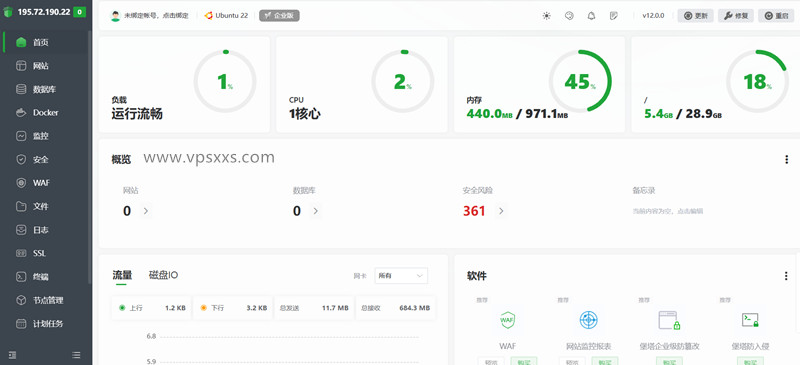The height and width of the screenshot is (365, 800).
Task: Click the disk 18% usage gauge
Action: point(758,81)
